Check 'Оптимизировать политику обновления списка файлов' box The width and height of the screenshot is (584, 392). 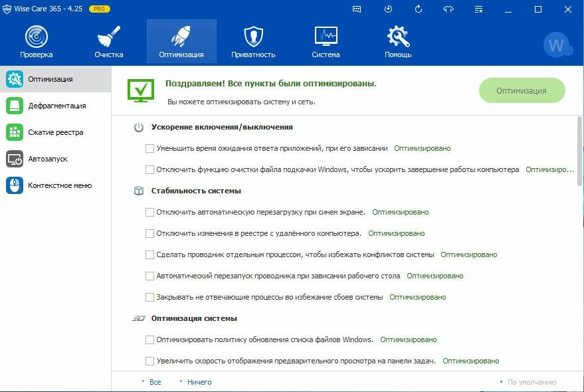point(149,340)
